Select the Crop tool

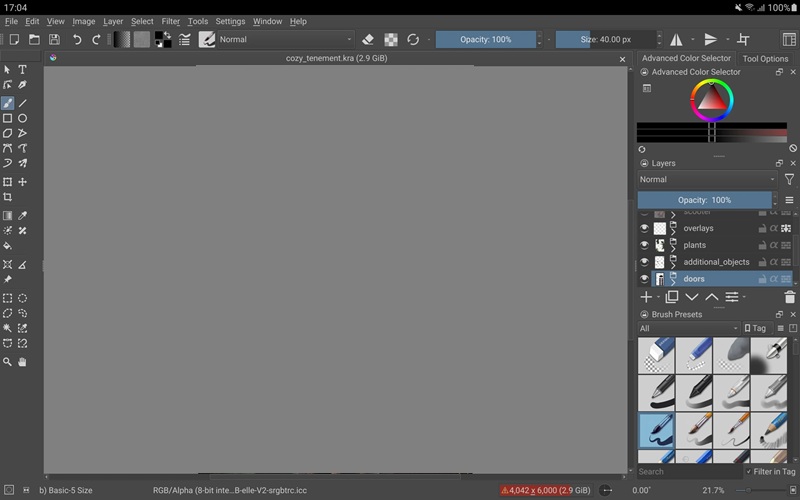click(7, 198)
